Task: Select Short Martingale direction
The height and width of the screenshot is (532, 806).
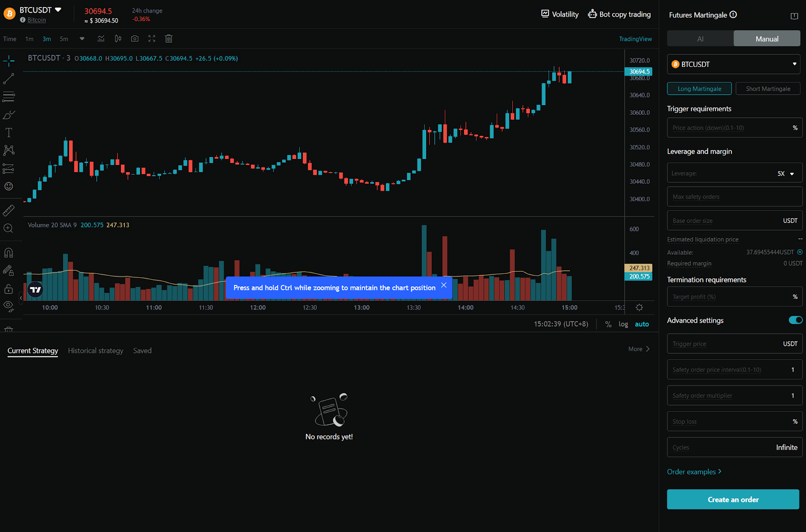Action: [768, 89]
